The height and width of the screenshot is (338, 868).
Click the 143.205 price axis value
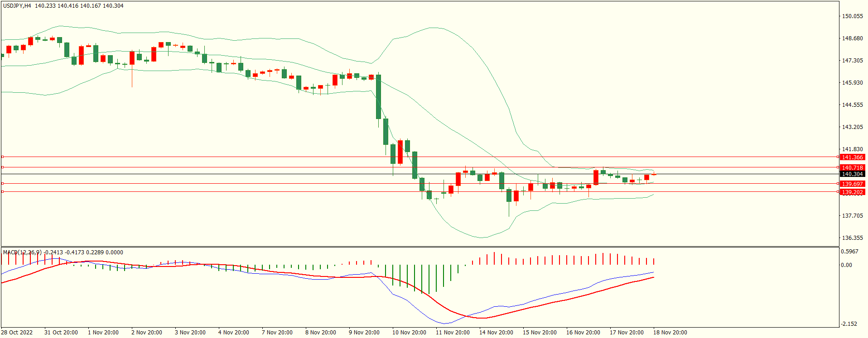click(852, 127)
